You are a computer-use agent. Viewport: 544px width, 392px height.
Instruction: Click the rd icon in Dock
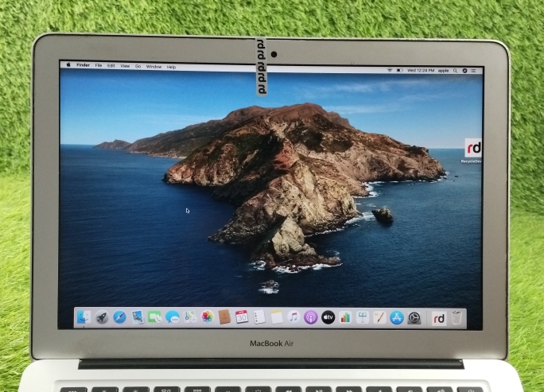tap(438, 319)
